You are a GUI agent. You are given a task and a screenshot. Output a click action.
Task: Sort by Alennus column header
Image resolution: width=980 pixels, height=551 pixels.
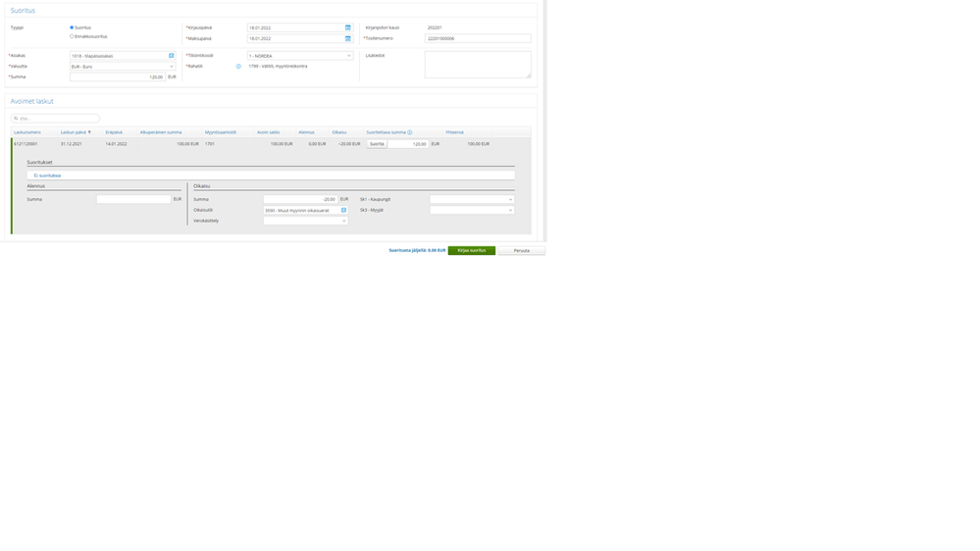click(x=306, y=132)
